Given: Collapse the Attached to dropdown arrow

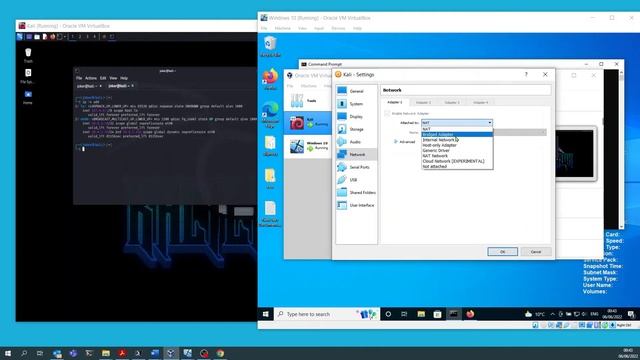Looking at the screenshot, I should click(x=489, y=122).
